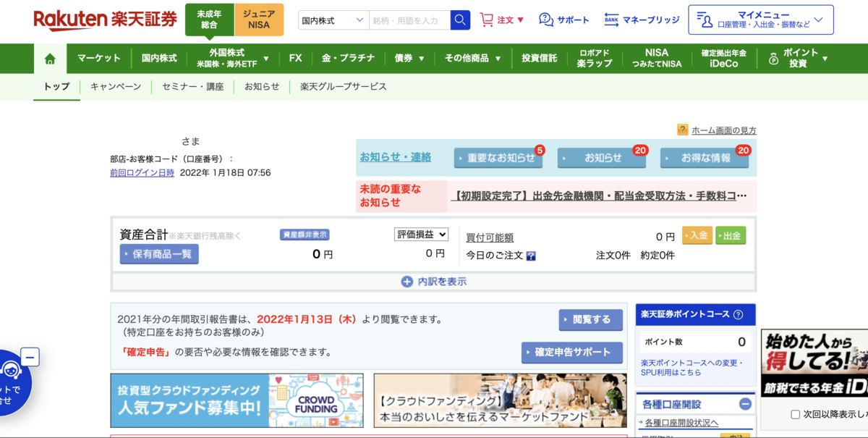Switch to 楽天グループサービス sub-tab
The image size is (868, 438).
pos(344,87)
